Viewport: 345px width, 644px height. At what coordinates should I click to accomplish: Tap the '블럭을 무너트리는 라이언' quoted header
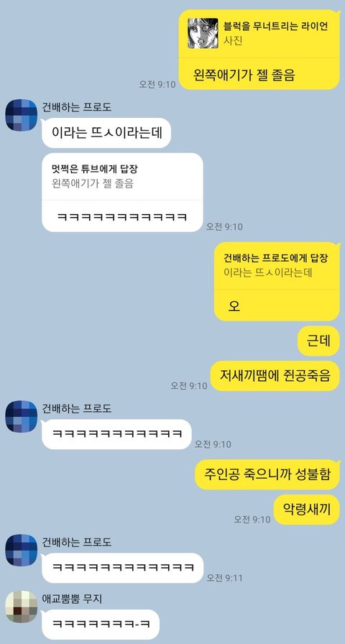coord(275,27)
